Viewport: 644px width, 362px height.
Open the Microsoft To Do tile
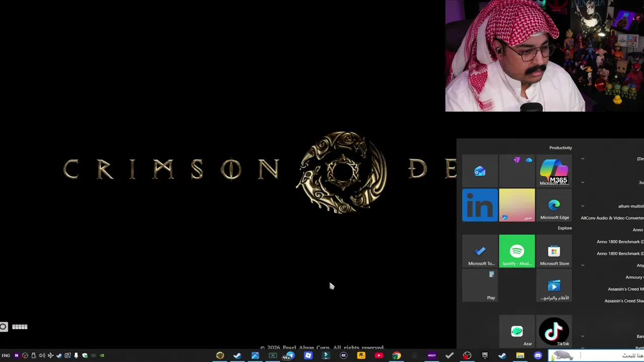480,251
